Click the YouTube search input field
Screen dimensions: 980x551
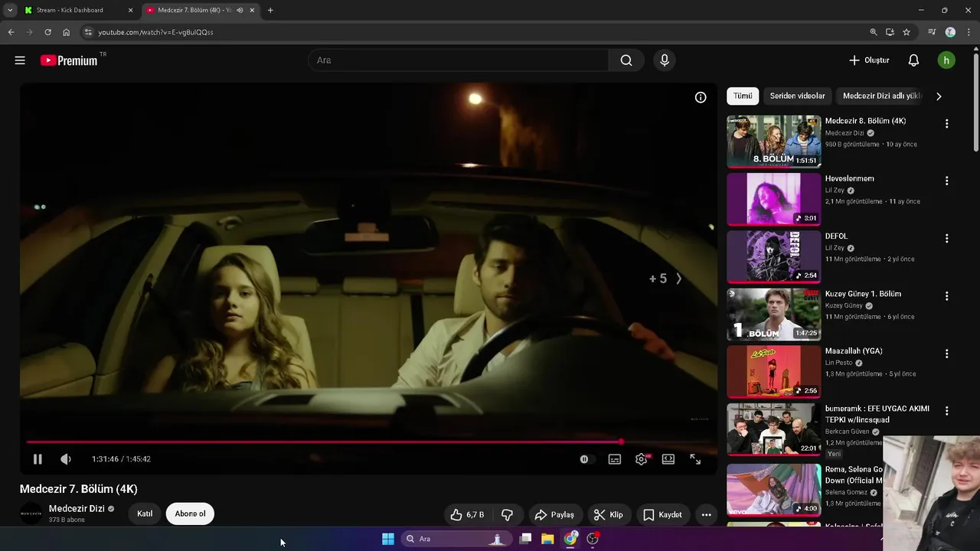[x=458, y=60]
